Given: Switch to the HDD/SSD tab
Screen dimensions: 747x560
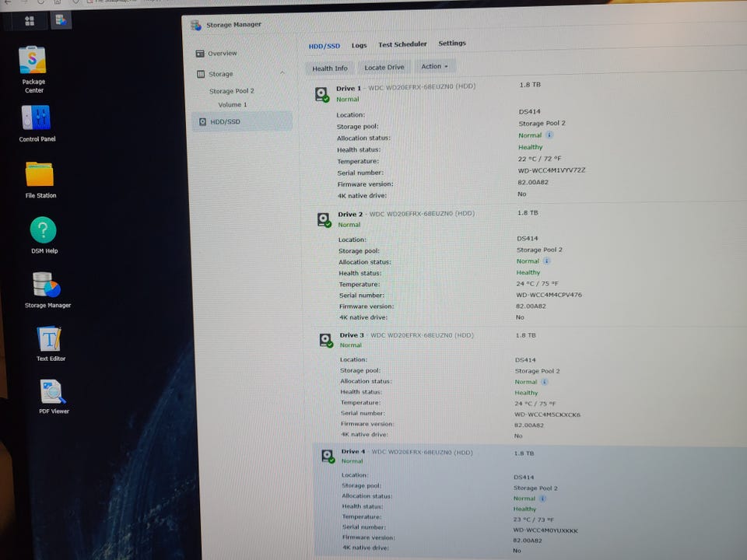Looking at the screenshot, I should click(324, 46).
